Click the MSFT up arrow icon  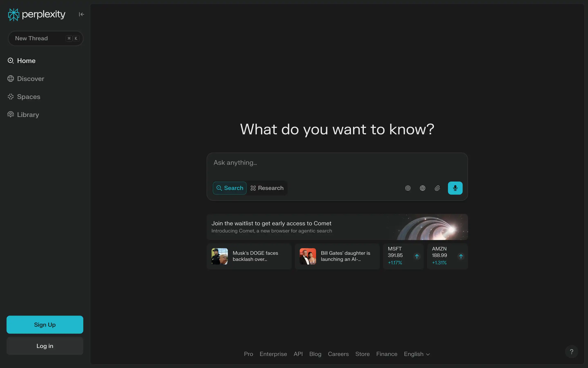tap(417, 256)
